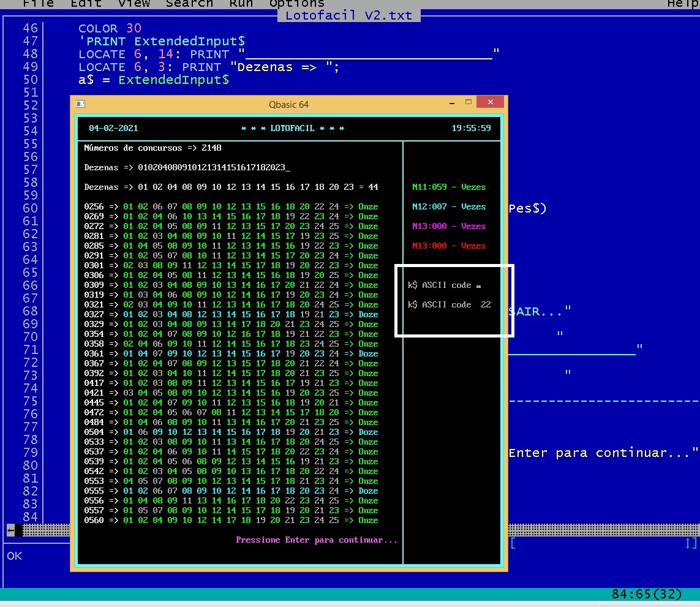Open the Edit menu
Viewport: 700px width, 607px height.
pos(86,4)
